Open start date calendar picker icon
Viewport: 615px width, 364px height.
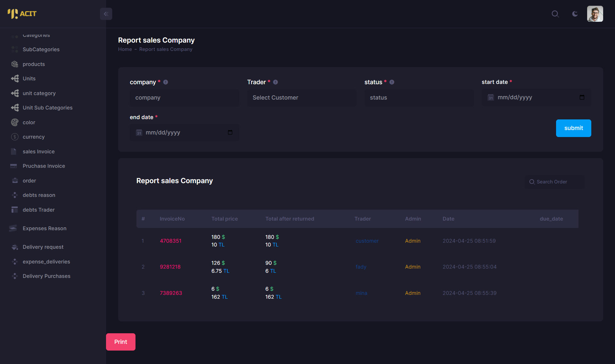tap(582, 97)
